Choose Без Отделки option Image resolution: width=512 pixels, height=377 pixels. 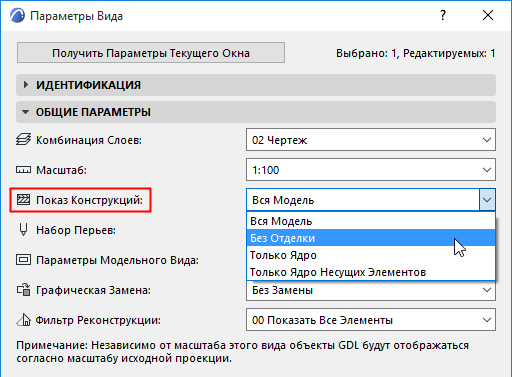click(371, 238)
